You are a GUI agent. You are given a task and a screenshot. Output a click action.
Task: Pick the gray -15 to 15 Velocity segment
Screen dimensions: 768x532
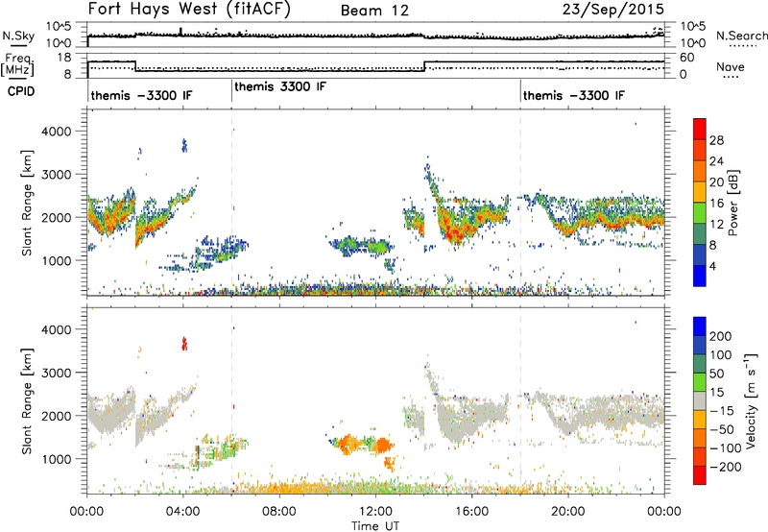point(700,400)
